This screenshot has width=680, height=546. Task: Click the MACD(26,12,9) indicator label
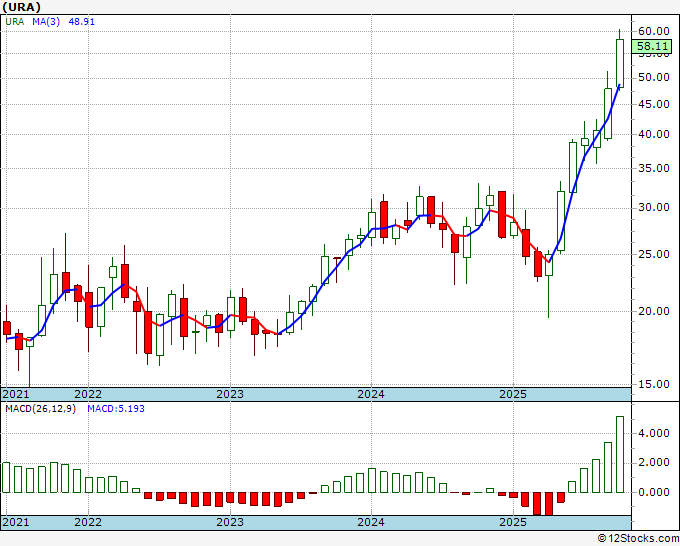point(40,409)
